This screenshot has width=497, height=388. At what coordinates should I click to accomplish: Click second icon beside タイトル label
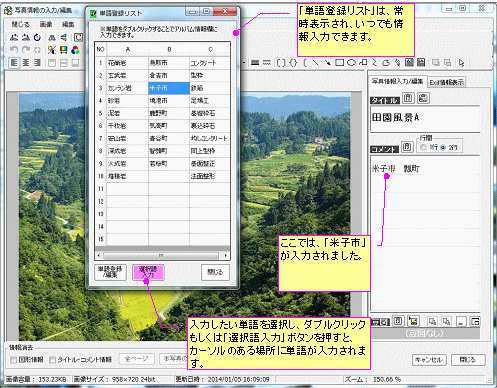tap(423, 98)
